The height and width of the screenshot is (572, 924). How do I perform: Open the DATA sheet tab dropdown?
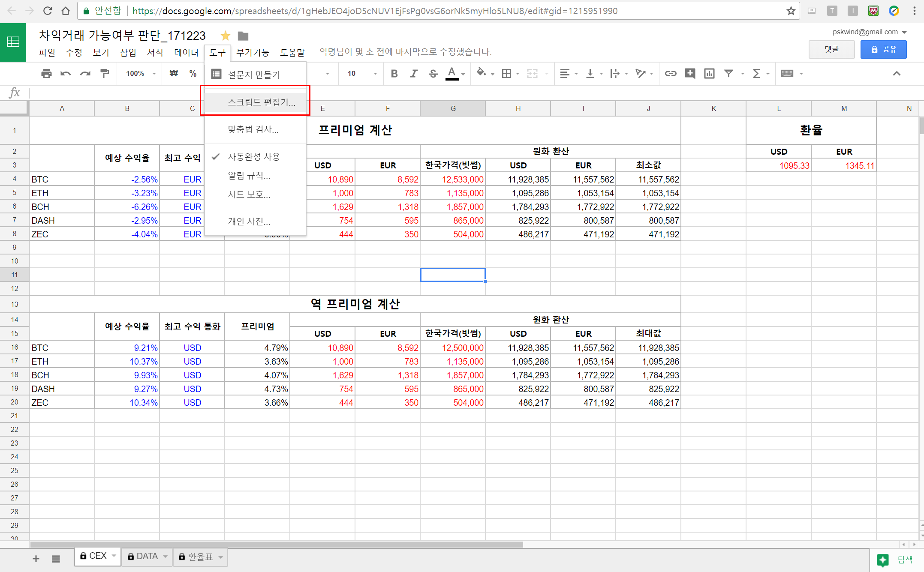pyautogui.click(x=165, y=556)
